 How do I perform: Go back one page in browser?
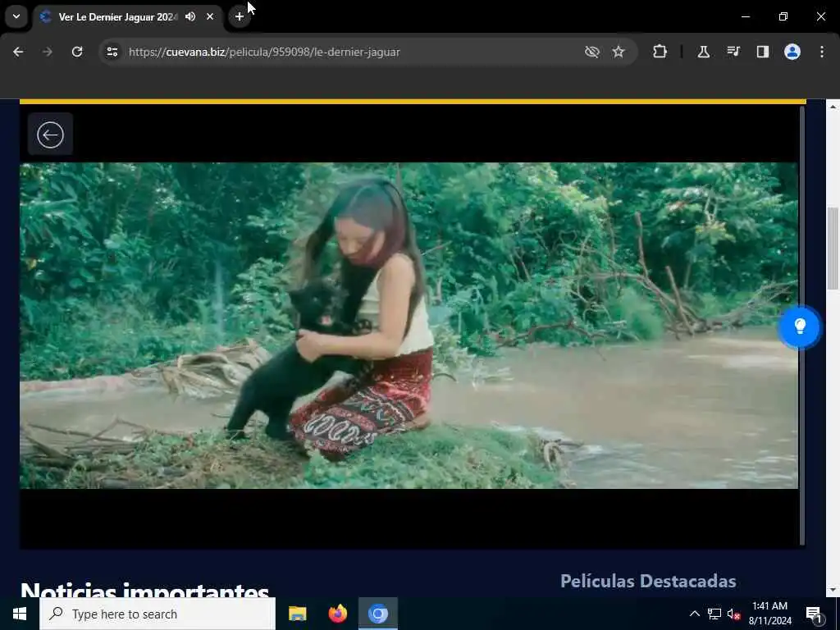click(18, 52)
